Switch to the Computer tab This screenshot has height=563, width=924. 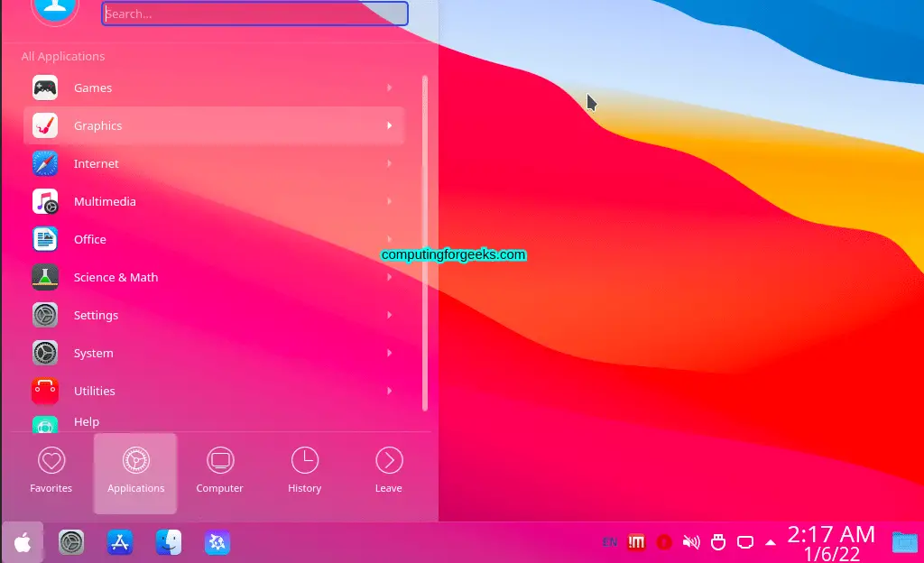coord(220,474)
